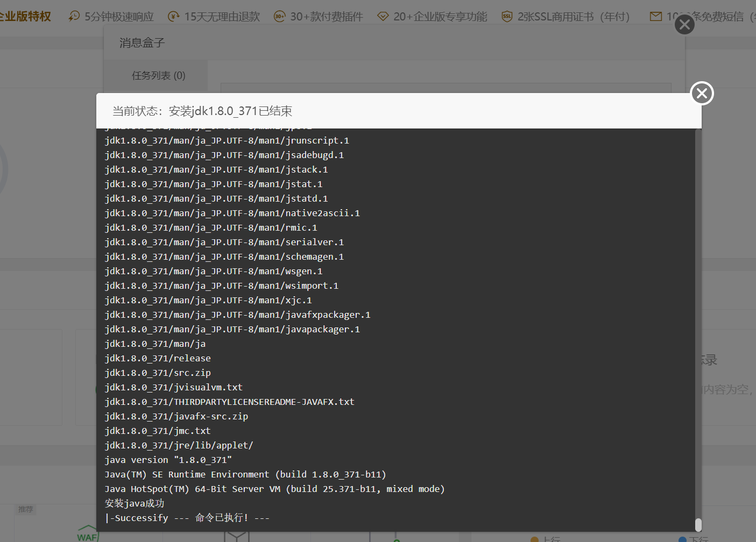Click log line ending 'rmic.1'
Screen dimensions: 756x542
(210, 228)
